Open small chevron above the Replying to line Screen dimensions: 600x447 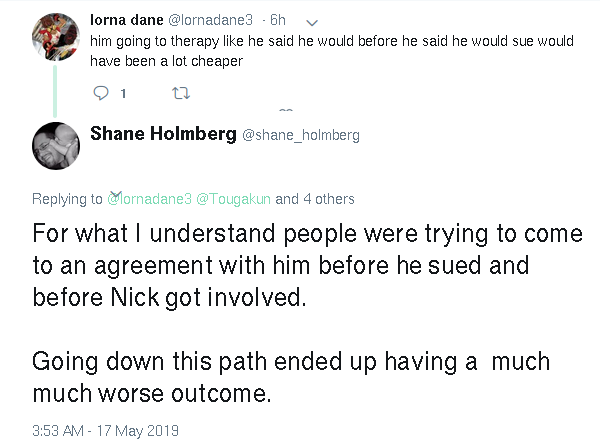(116, 194)
